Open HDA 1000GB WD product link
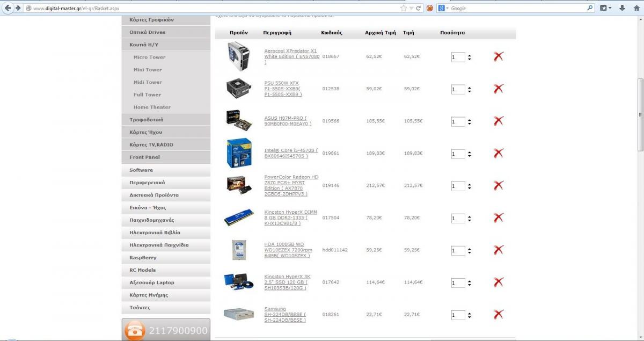The height and width of the screenshot is (341, 644). click(288, 250)
